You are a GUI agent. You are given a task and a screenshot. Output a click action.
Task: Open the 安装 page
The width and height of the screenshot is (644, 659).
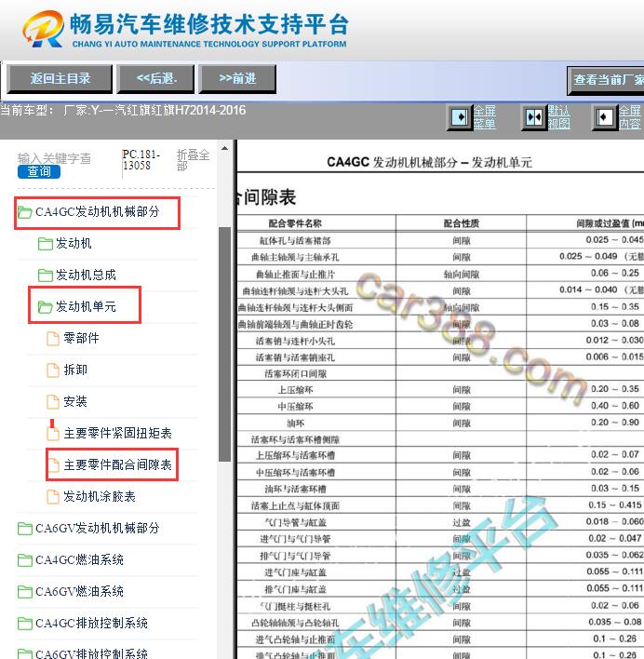tap(75, 402)
